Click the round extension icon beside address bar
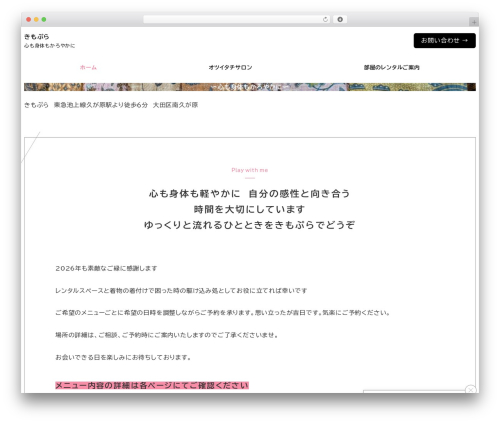 click(x=340, y=19)
